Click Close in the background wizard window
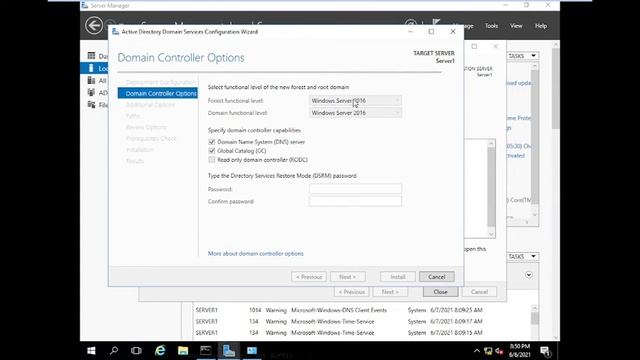Screen dimensions: 640x360 (x=440, y=292)
